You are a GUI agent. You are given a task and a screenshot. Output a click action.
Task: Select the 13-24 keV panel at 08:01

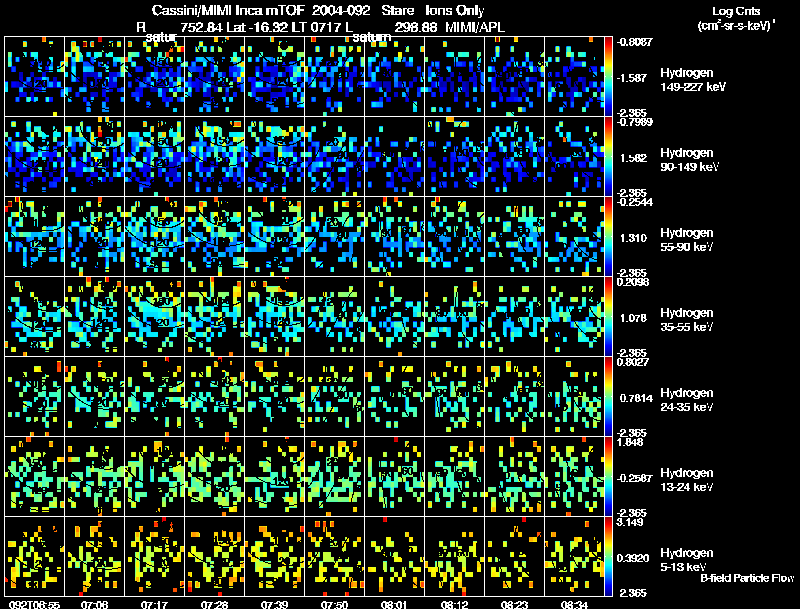pyautogui.click(x=394, y=477)
